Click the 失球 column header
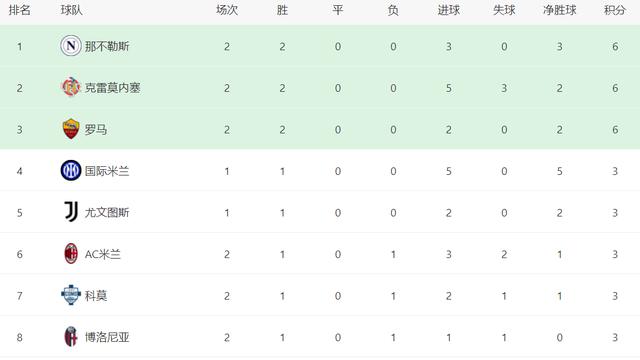 (504, 10)
